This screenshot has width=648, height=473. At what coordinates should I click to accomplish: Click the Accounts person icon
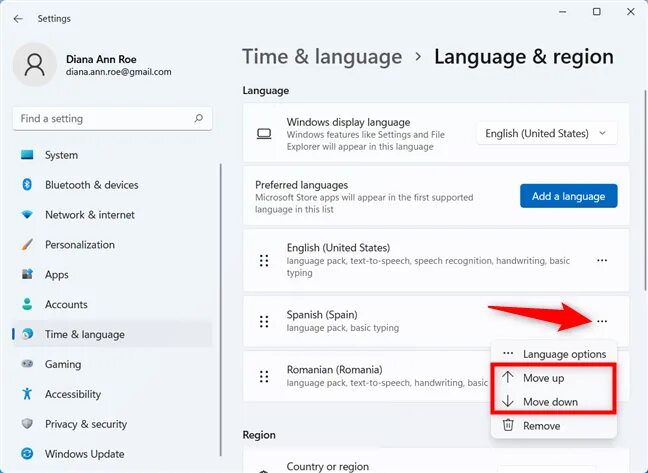27,304
